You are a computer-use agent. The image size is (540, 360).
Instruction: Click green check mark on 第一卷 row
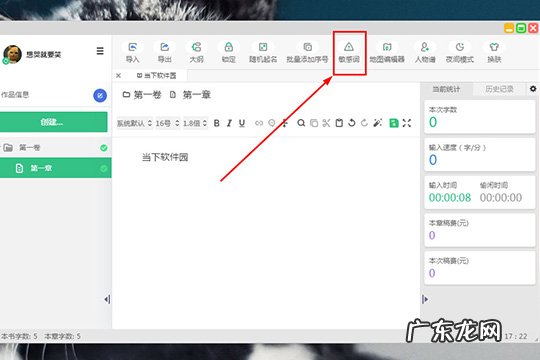click(x=104, y=148)
